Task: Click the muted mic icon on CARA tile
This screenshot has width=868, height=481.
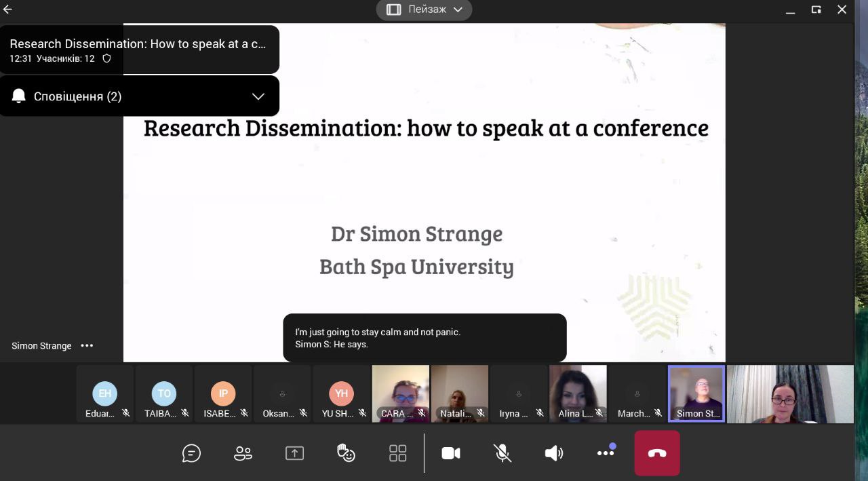Action: point(421,413)
